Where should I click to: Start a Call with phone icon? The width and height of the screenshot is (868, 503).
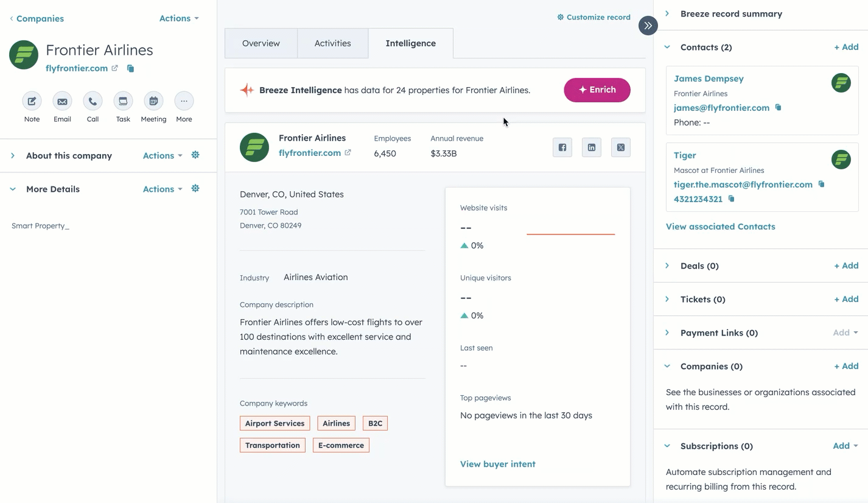(x=93, y=101)
